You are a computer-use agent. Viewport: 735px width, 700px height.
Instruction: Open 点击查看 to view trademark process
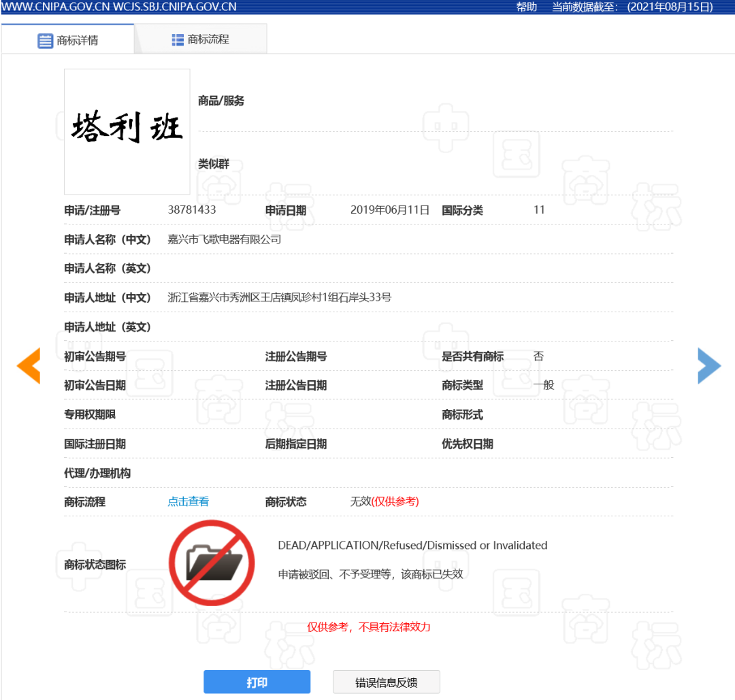point(188,501)
